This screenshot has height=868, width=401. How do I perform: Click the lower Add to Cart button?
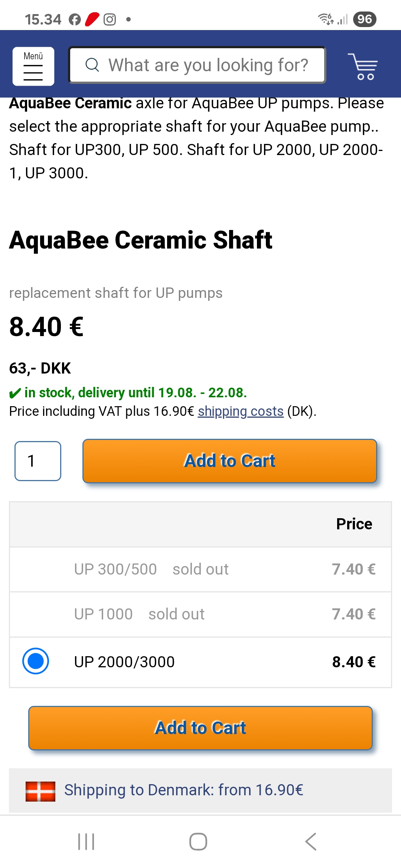200,728
